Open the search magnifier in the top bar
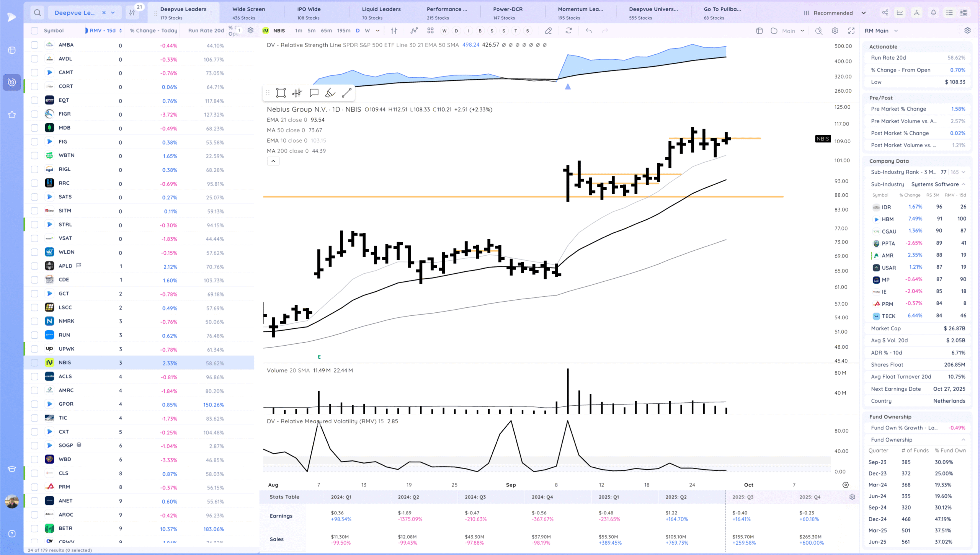 tap(37, 13)
